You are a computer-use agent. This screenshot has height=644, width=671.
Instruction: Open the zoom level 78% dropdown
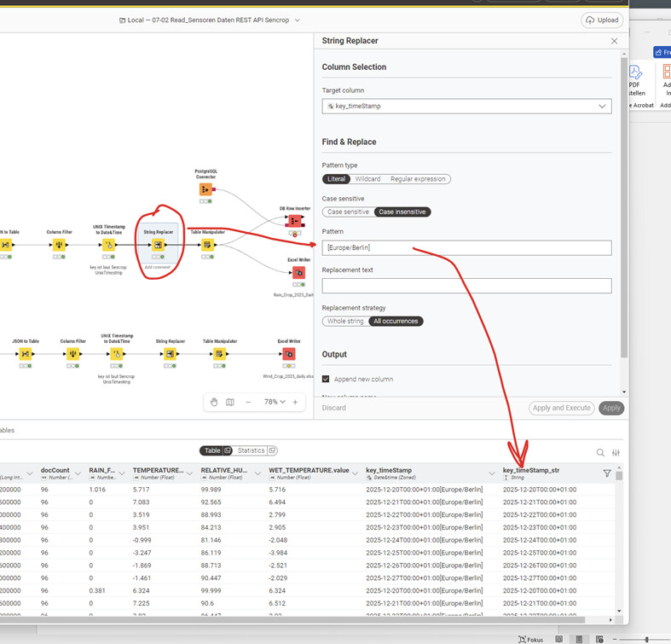(274, 402)
